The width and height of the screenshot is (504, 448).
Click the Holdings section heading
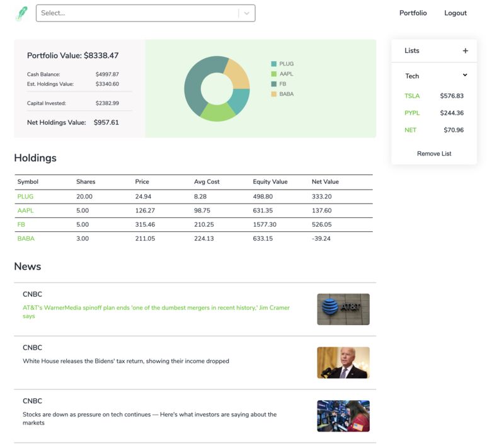pyautogui.click(x=35, y=158)
